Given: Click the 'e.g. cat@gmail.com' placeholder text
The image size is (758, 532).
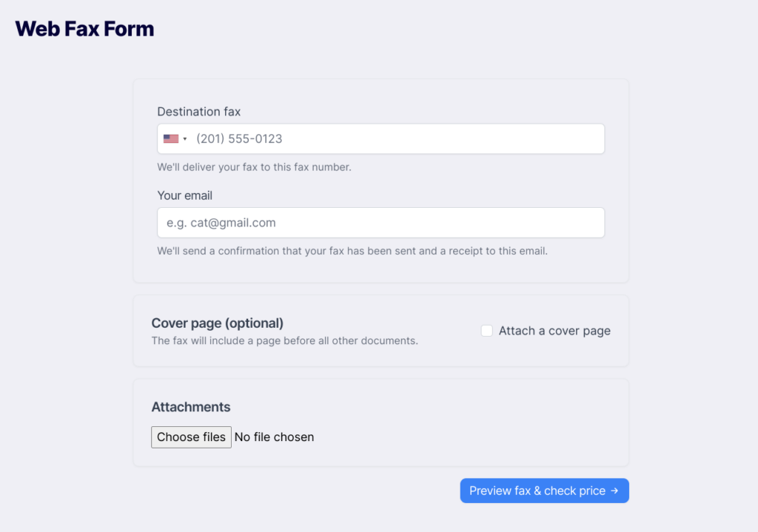Looking at the screenshot, I should (x=221, y=223).
